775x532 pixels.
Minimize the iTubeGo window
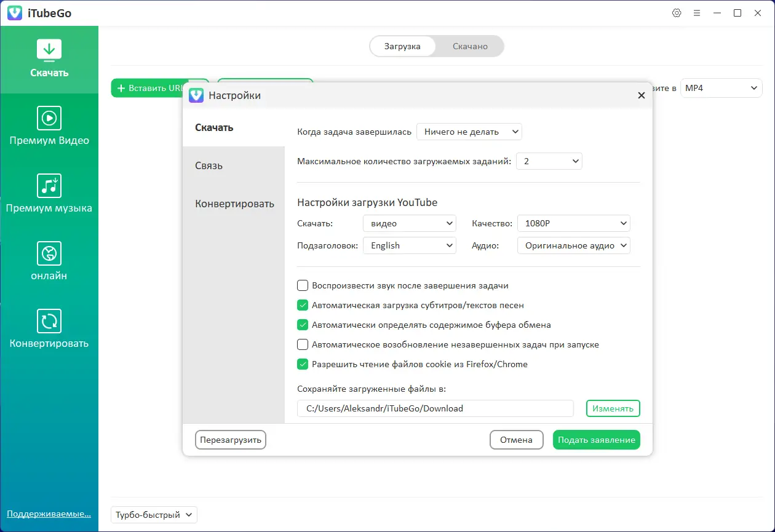(x=717, y=13)
